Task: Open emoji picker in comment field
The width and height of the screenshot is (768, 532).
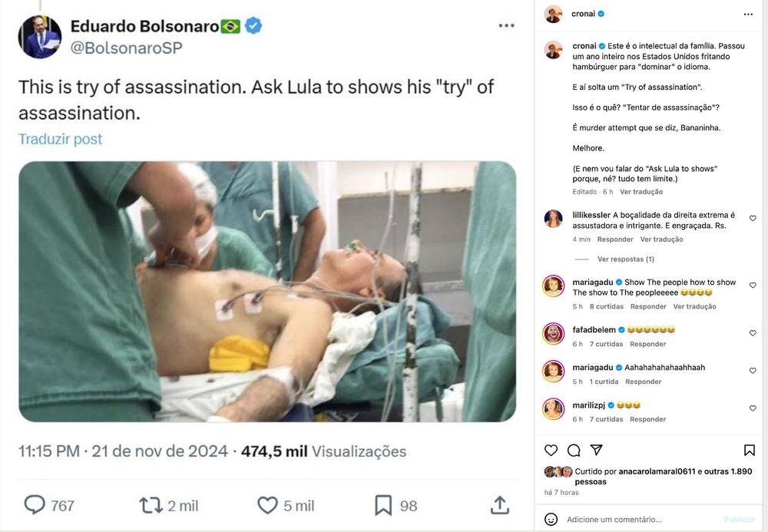Action: [x=551, y=519]
